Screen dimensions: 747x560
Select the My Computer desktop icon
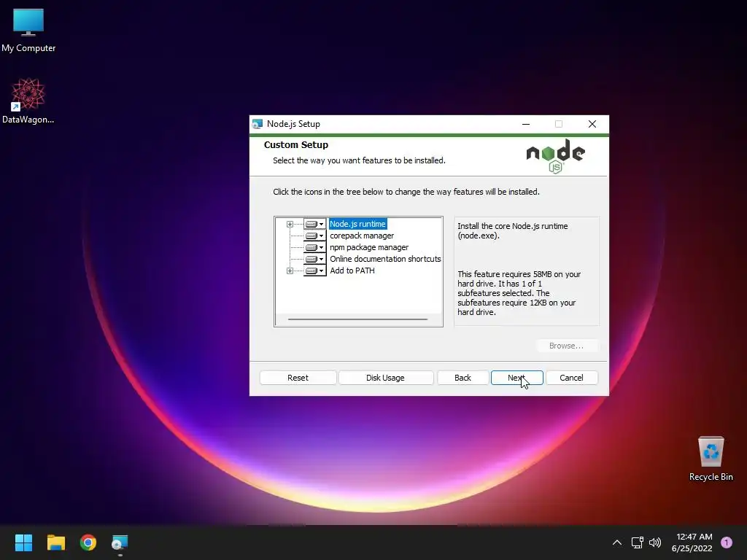(28, 31)
